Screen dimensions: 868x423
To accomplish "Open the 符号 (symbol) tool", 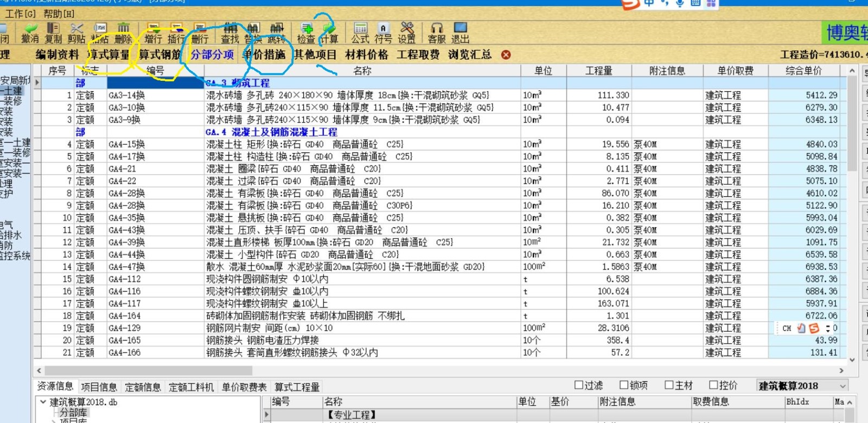I will coord(383,33).
